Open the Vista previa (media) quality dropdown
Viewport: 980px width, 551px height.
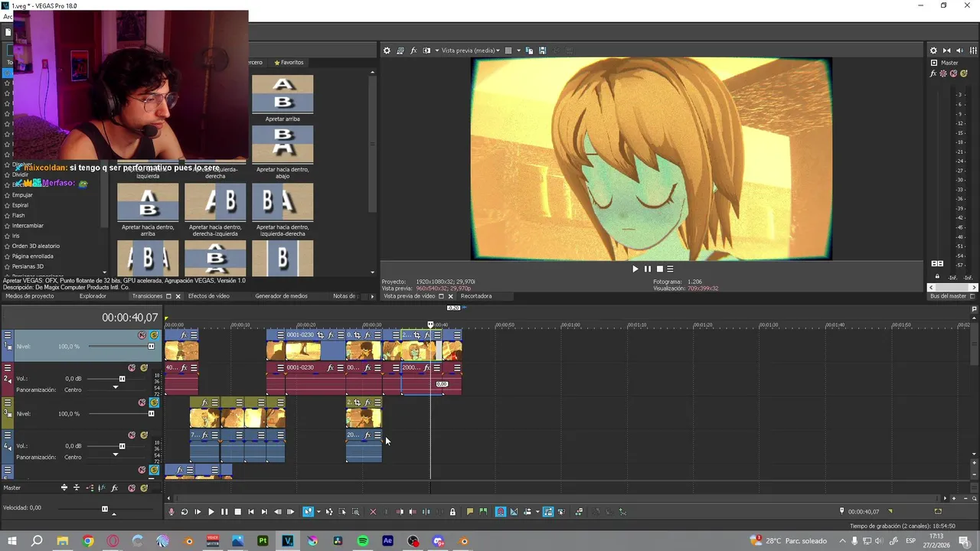pos(470,51)
